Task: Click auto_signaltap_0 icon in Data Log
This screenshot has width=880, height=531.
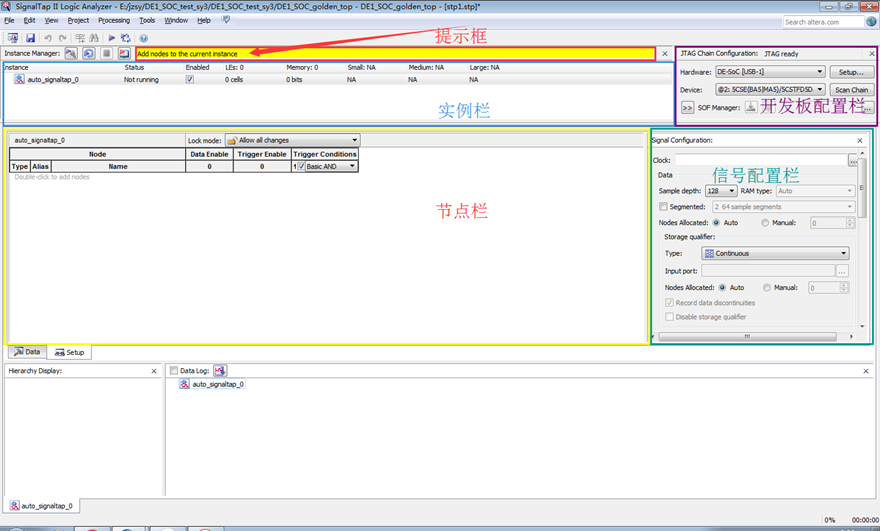Action: [x=184, y=384]
